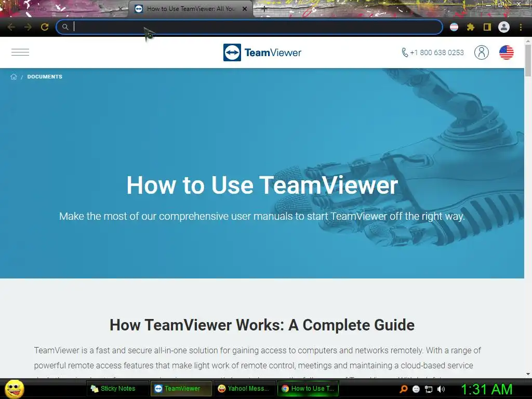Open the network tray icon
The height and width of the screenshot is (399, 532).
pyautogui.click(x=429, y=389)
